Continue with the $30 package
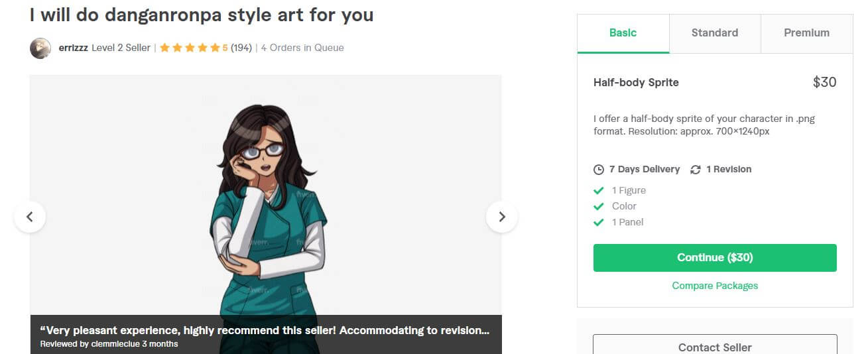The image size is (868, 354). [715, 258]
